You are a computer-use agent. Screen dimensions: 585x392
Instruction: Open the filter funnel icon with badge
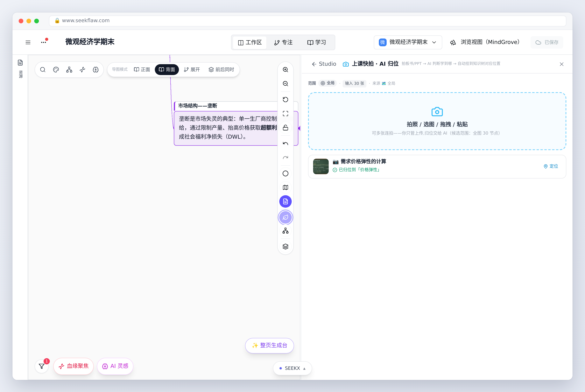(42, 366)
